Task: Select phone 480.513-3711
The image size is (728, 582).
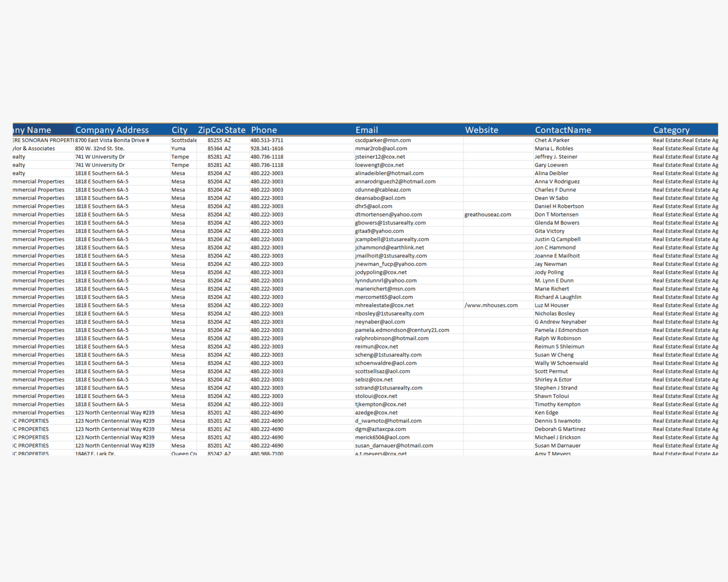Action: (267, 140)
